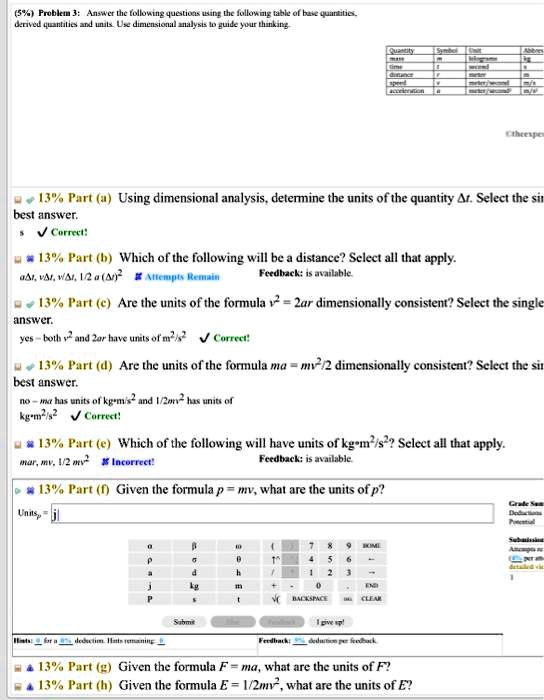
Task: Click number 1 on the keypad
Action: [x=311, y=572]
